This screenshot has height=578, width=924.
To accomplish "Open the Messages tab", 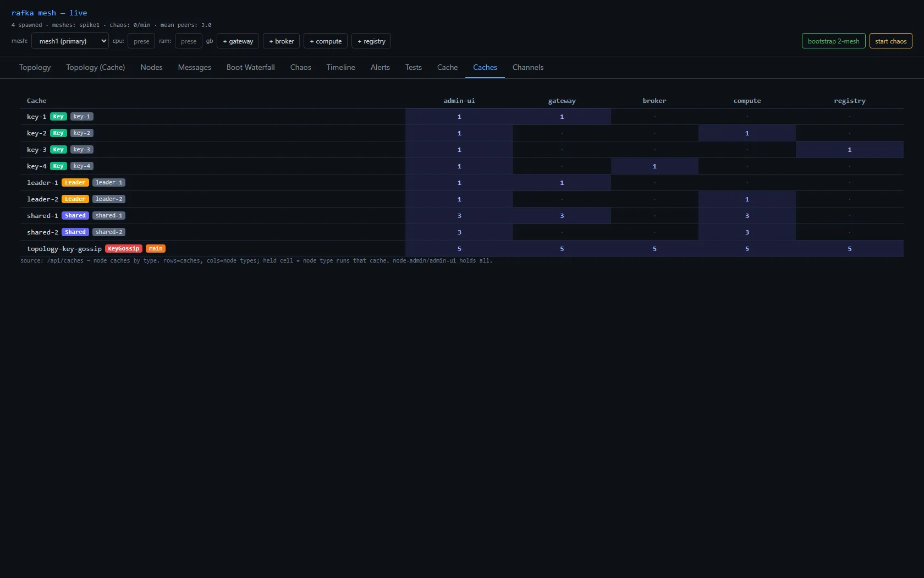I will pyautogui.click(x=195, y=67).
